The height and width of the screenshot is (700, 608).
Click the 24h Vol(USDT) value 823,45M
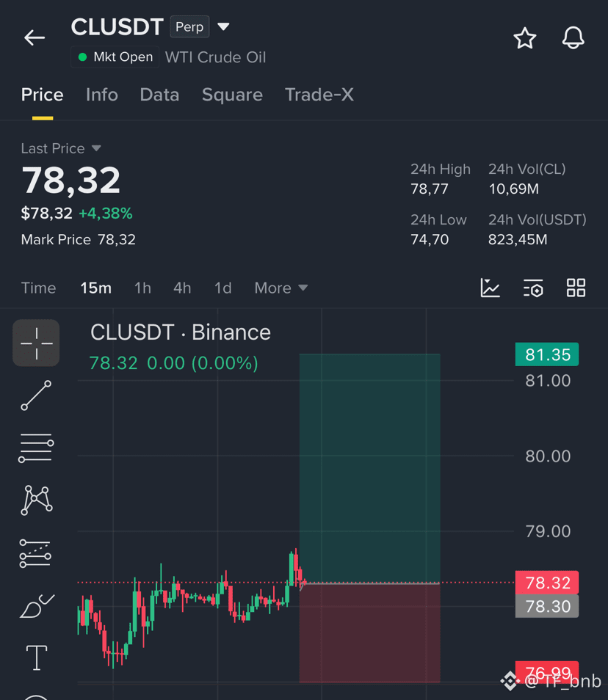[518, 240]
